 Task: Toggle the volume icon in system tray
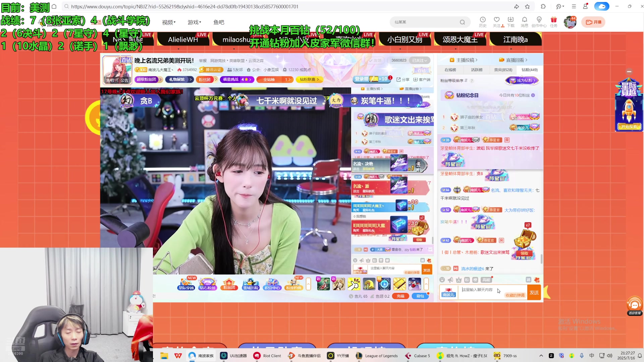609,356
